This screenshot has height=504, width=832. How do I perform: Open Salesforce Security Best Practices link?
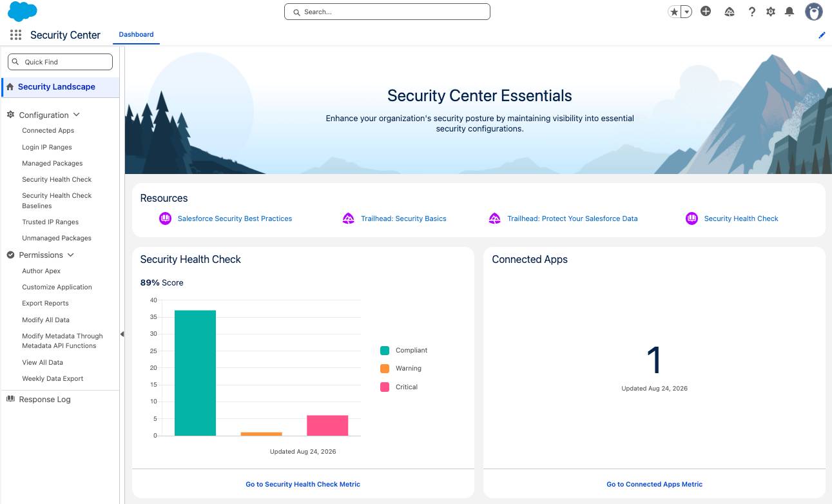(x=235, y=218)
